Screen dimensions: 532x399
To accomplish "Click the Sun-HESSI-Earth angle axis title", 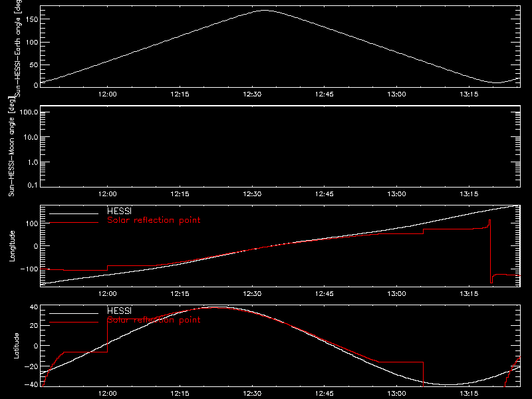I will tap(18, 47).
